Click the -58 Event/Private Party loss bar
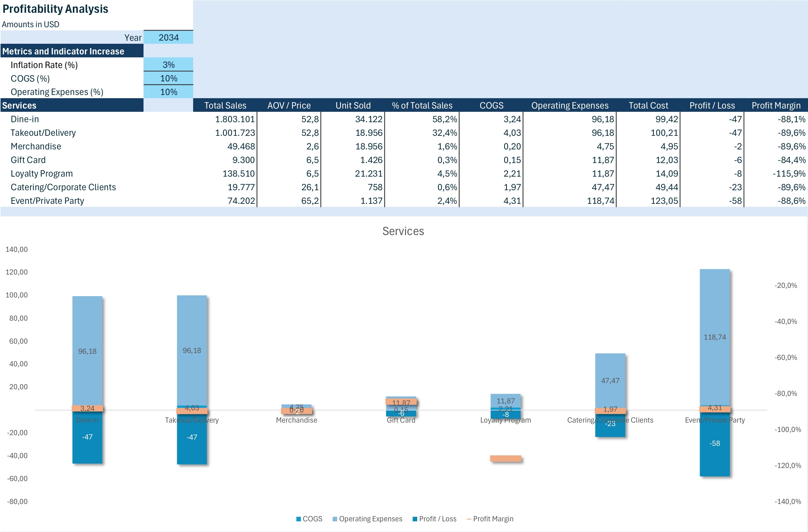Viewport: 808px width, 532px height. [x=715, y=443]
